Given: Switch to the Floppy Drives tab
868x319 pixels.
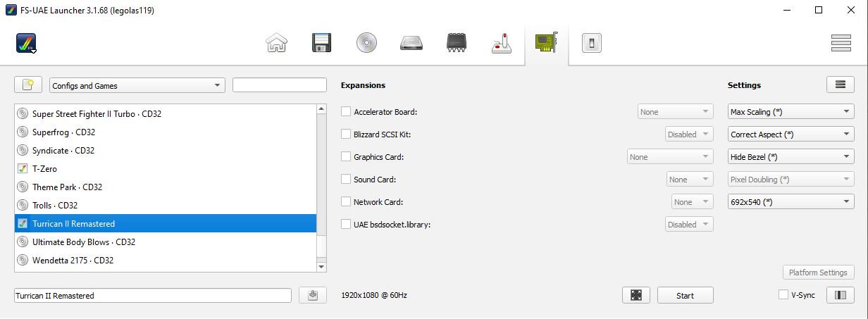Looking at the screenshot, I should (321, 44).
